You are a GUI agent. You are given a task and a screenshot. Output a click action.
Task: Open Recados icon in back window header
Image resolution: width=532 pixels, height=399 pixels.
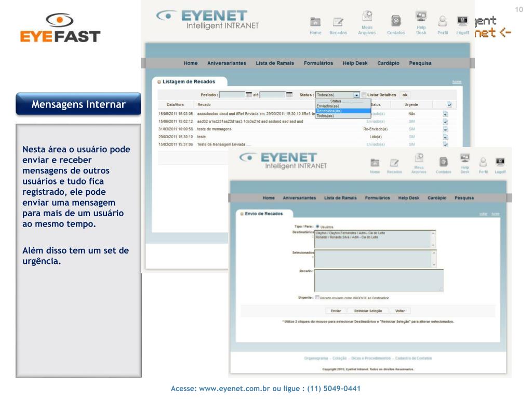point(338,26)
